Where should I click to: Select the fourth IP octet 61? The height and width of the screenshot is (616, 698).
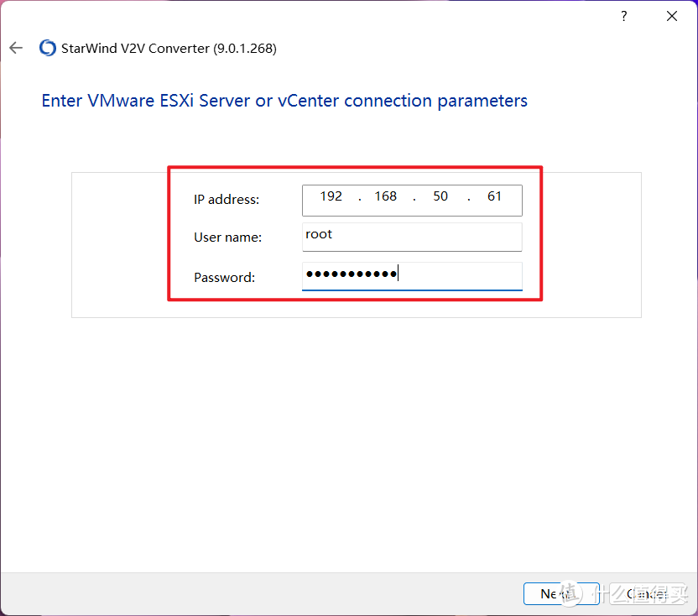click(494, 196)
